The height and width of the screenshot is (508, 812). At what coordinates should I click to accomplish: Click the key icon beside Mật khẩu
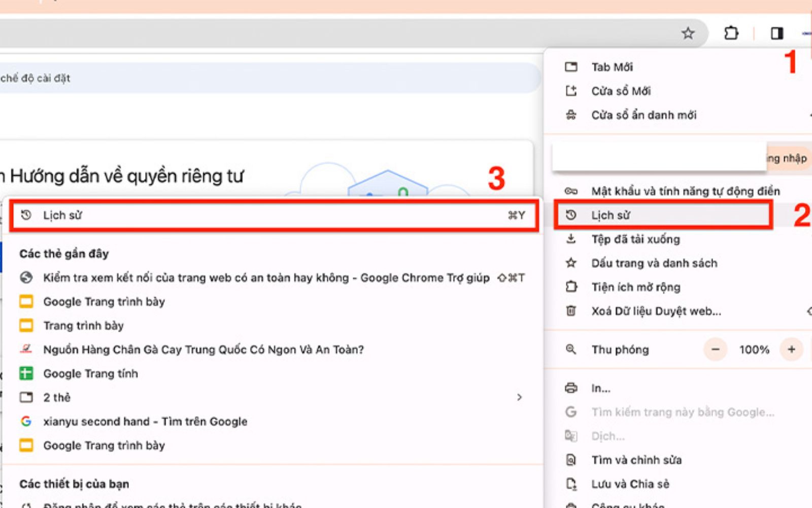[x=571, y=191]
